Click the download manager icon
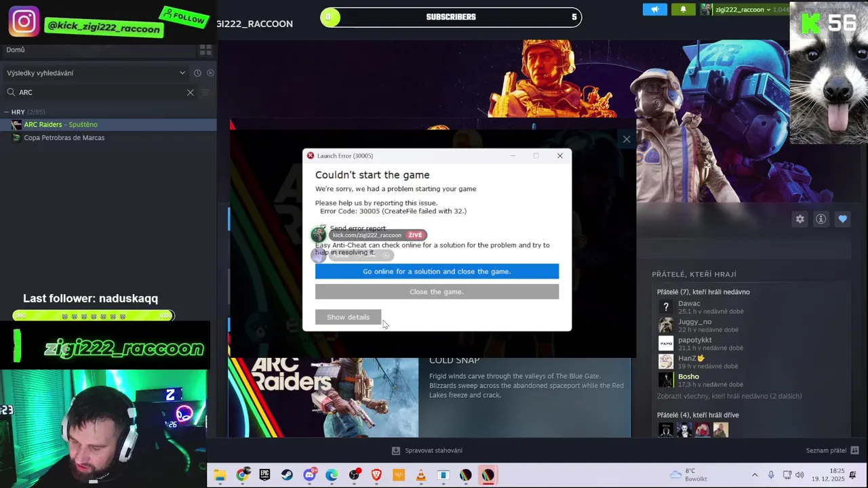The image size is (868, 488). tap(396, 451)
